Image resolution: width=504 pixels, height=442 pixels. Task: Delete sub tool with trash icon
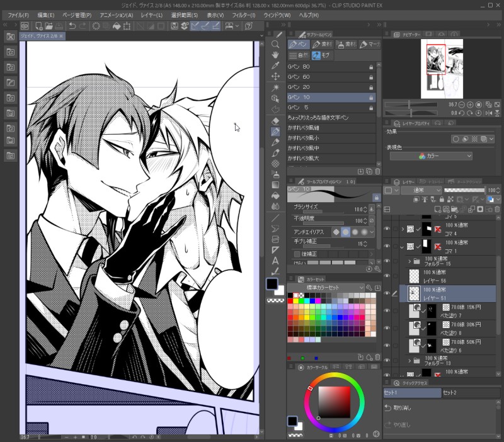click(377, 171)
